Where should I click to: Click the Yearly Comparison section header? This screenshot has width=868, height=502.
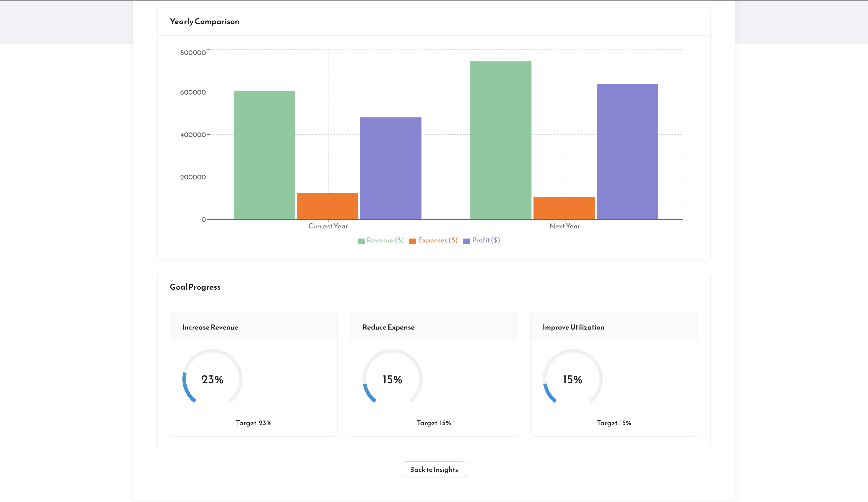click(204, 21)
